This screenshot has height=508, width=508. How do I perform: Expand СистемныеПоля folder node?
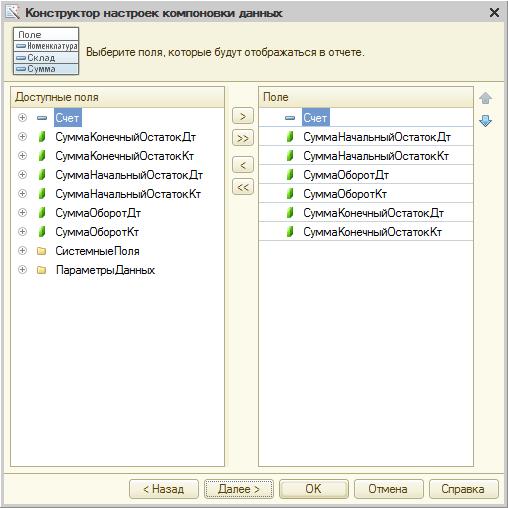point(22,250)
